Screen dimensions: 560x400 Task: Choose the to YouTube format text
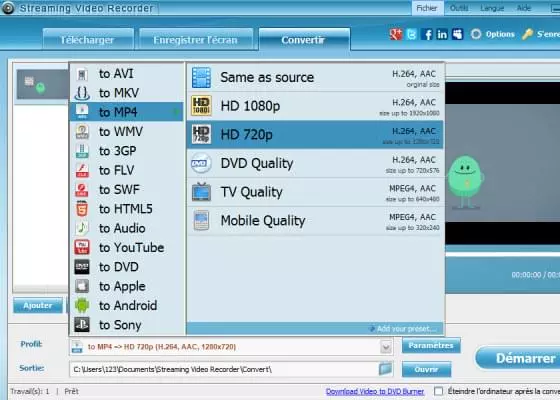point(131,248)
